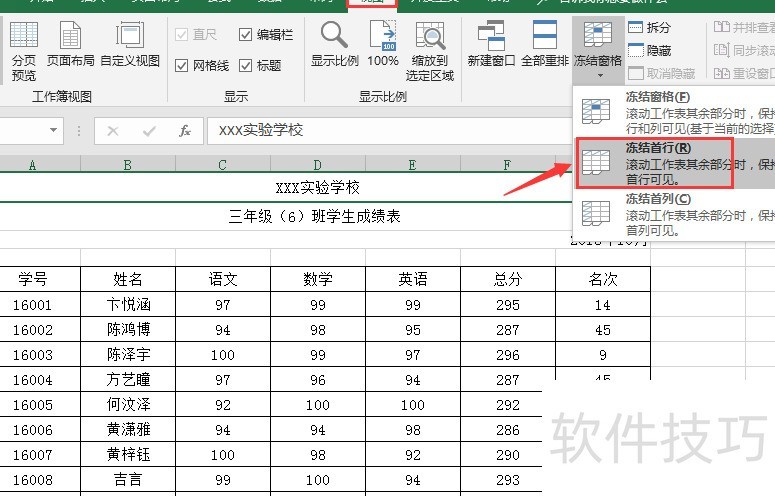This screenshot has height=496, width=775.
Task: Arrange all windows (全部重排)
Action: click(x=545, y=44)
